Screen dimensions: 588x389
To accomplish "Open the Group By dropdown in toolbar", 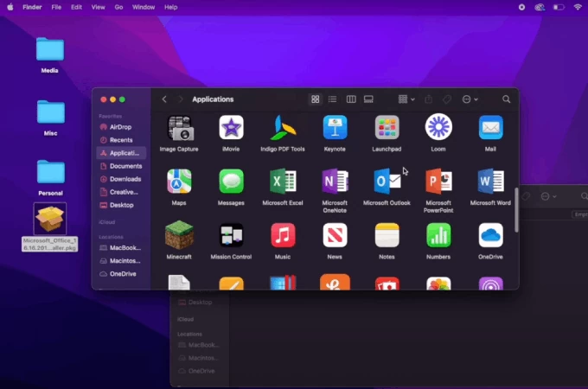I will tap(406, 99).
